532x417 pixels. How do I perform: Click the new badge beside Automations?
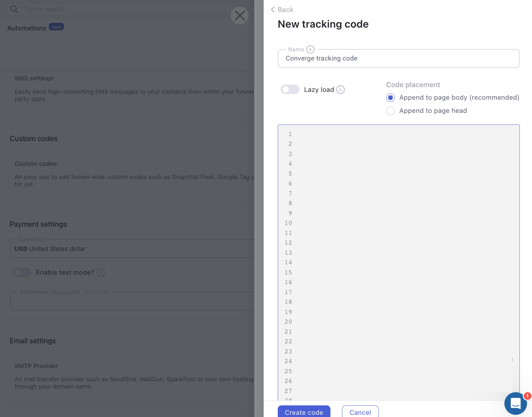click(x=56, y=27)
